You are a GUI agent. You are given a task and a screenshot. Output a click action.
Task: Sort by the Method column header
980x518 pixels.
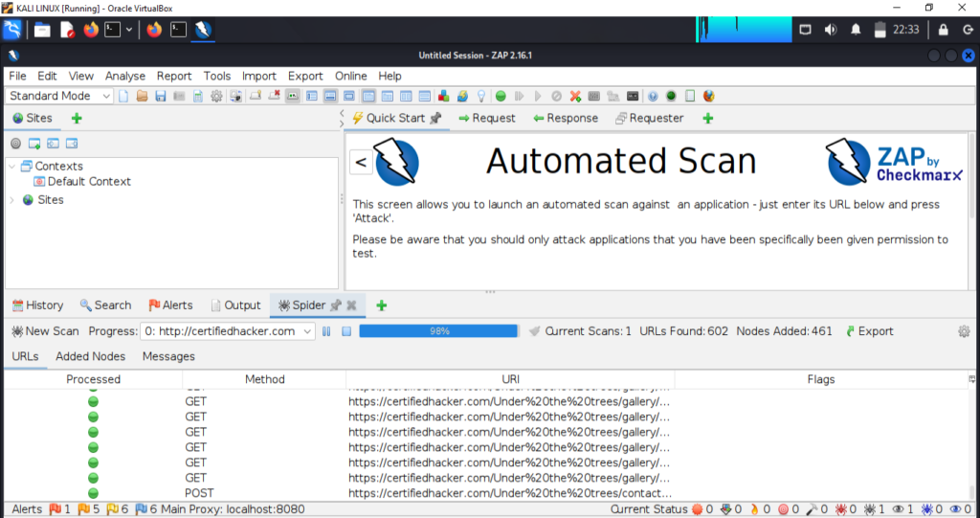click(264, 379)
